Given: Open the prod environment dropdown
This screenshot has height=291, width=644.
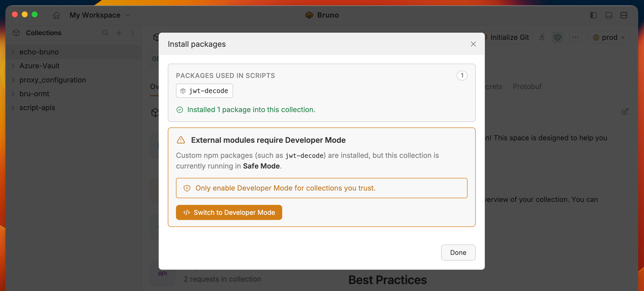Looking at the screenshot, I should click(608, 37).
